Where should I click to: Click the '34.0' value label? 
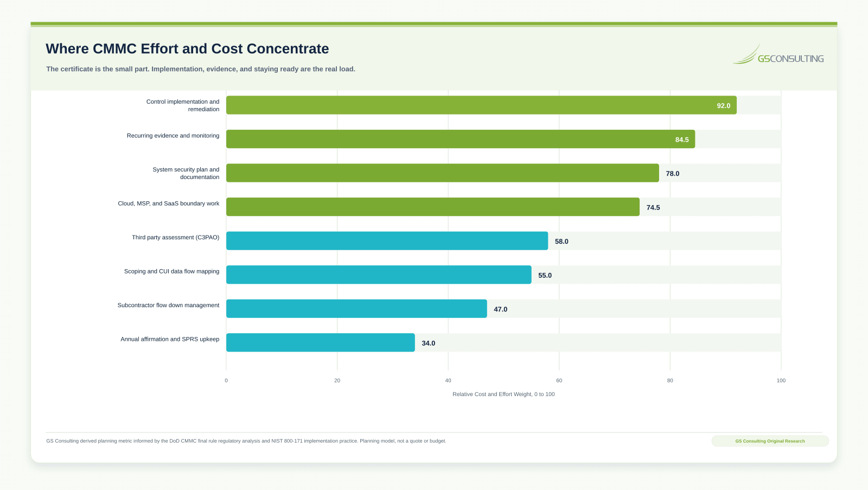pyautogui.click(x=428, y=343)
